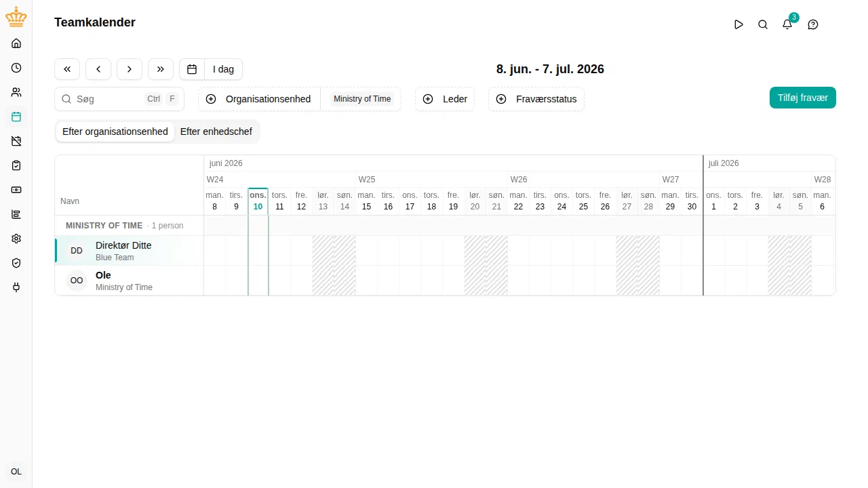Image resolution: width=868 pixels, height=488 pixels.
Task: Click the play icon in header
Action: pyautogui.click(x=738, y=24)
